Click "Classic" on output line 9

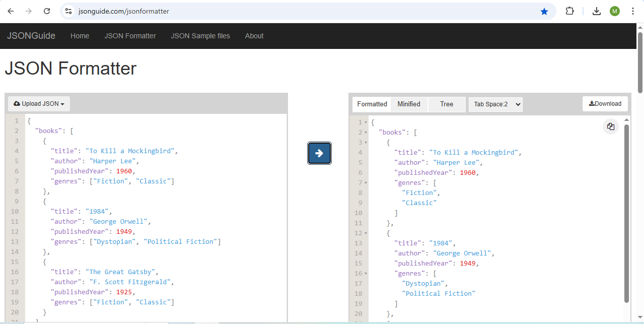(419, 203)
